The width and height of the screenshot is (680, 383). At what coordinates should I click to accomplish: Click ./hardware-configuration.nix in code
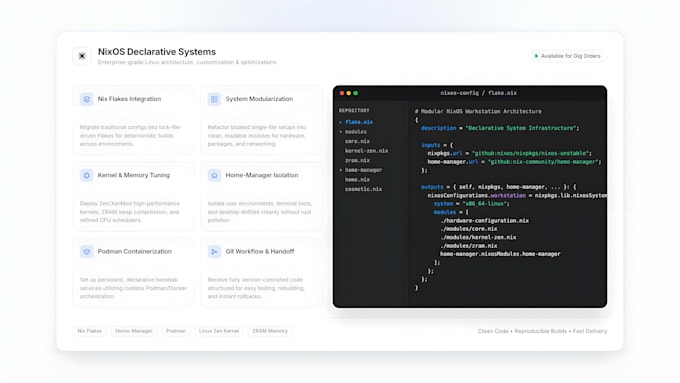click(484, 221)
